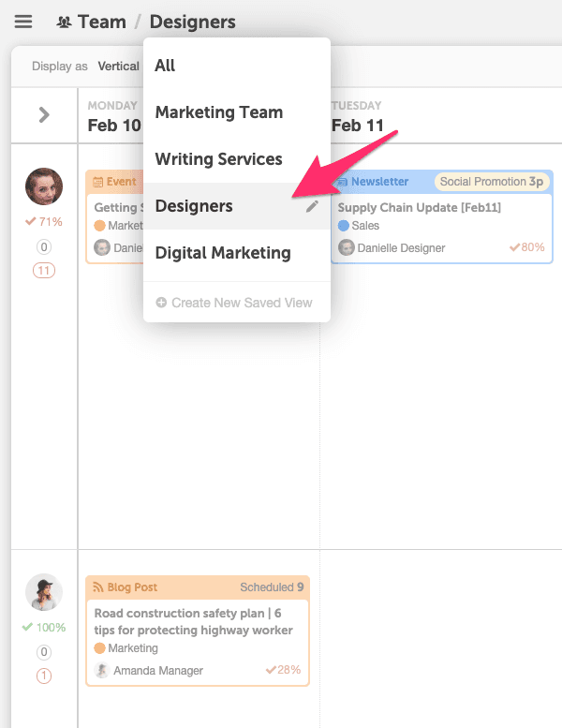Click the Event calendar icon

[97, 182]
